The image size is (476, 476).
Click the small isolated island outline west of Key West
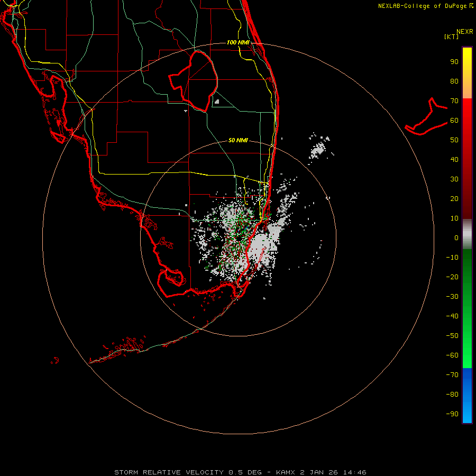(x=54, y=361)
